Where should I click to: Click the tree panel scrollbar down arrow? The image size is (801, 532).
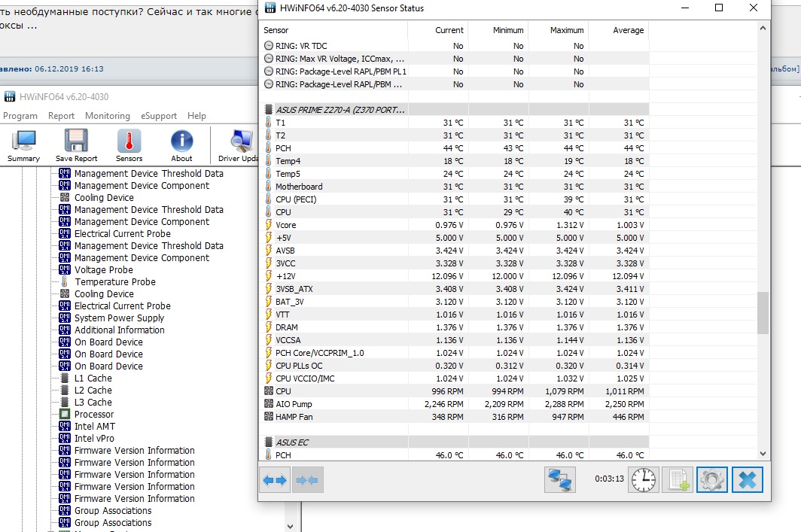(x=290, y=526)
